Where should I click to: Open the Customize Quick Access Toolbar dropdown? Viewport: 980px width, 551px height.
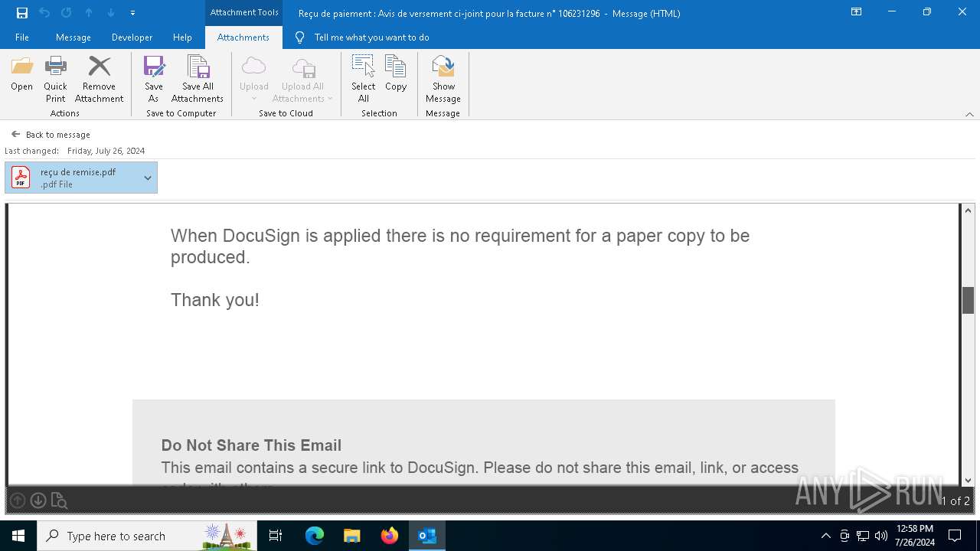[133, 13]
